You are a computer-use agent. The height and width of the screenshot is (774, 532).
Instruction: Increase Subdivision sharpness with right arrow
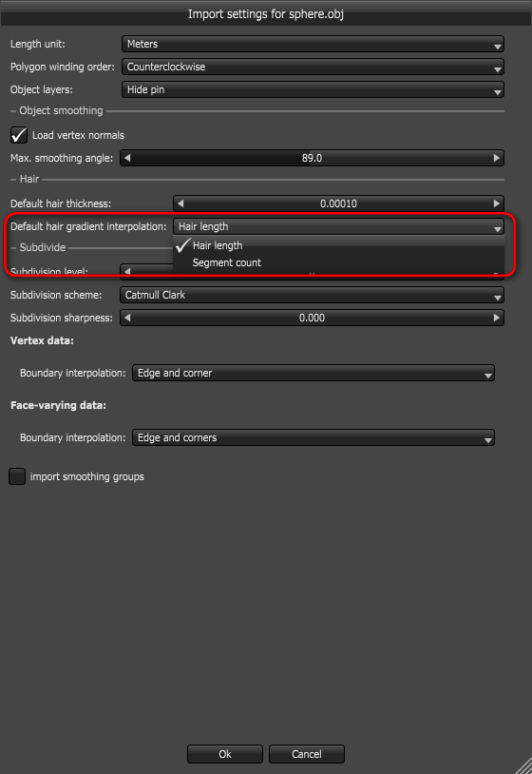(497, 318)
